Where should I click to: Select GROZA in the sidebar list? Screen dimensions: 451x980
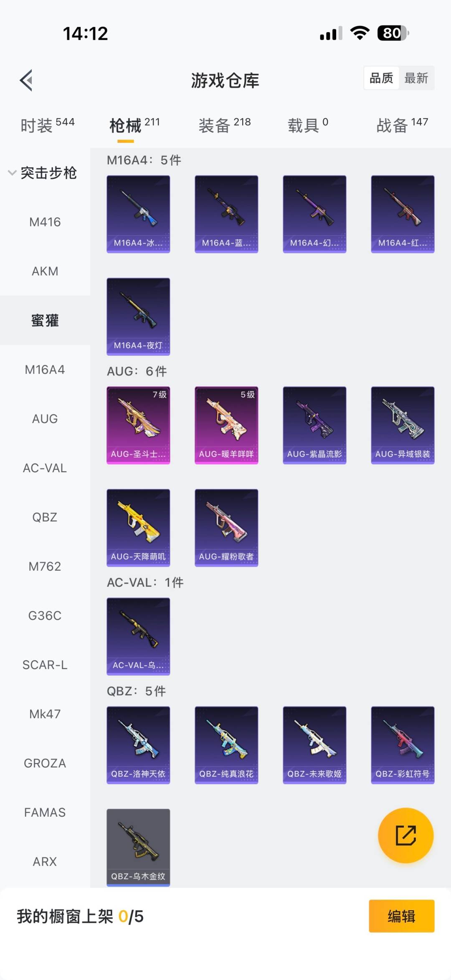click(45, 763)
